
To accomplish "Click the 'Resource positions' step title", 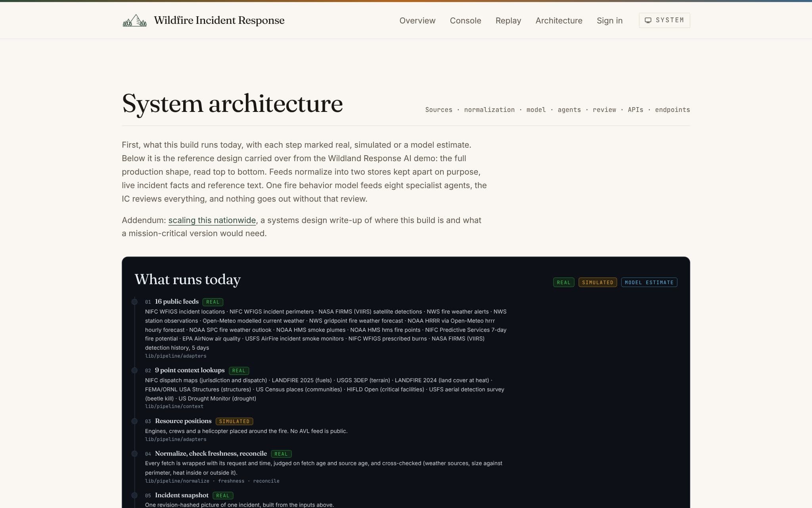I will coord(183,421).
